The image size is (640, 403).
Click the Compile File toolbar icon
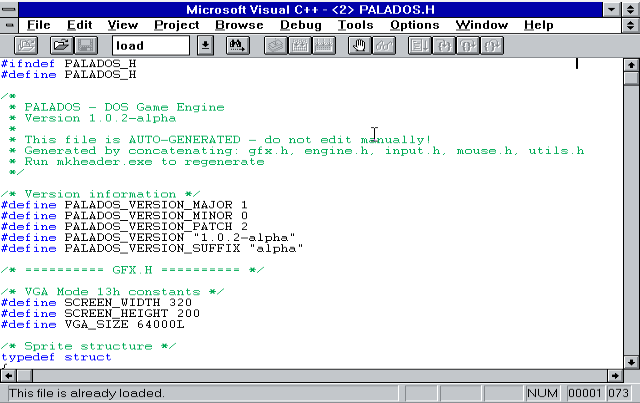276,45
